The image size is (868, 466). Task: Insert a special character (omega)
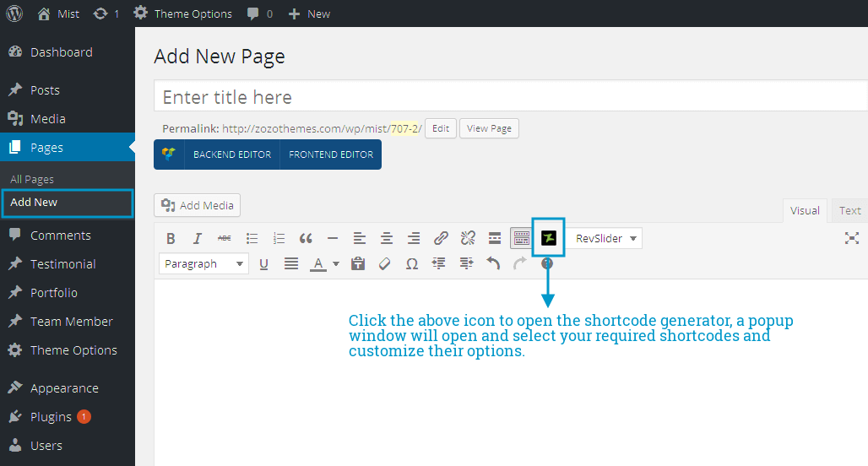[411, 264]
